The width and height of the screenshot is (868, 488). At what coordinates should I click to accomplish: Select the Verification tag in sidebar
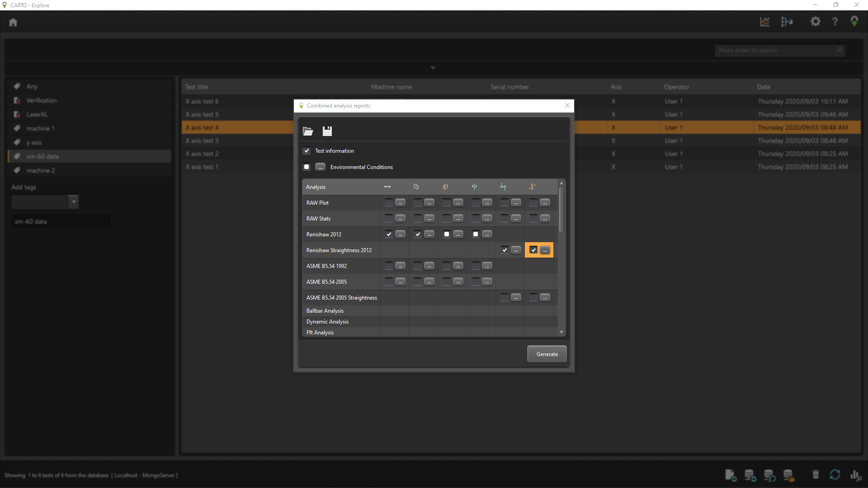click(x=41, y=100)
